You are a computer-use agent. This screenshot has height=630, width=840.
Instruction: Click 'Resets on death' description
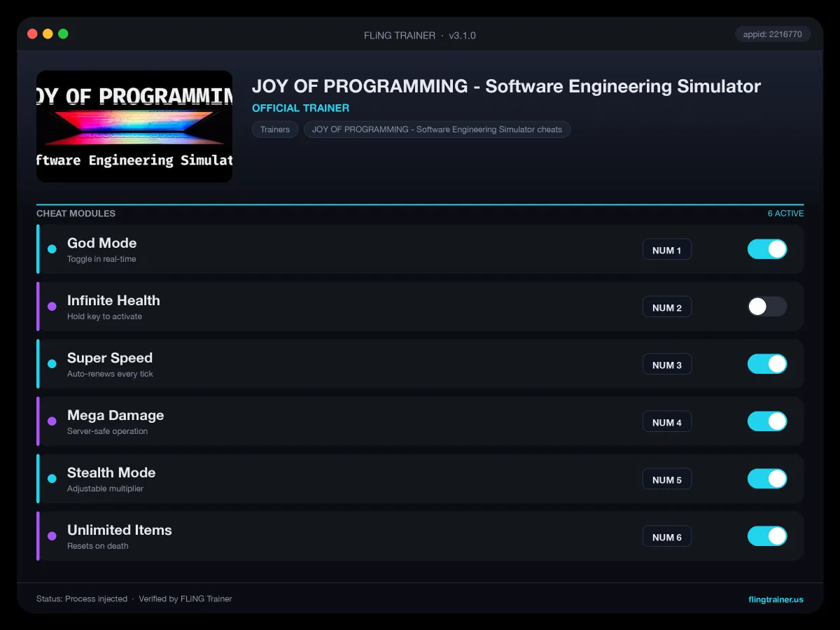[97, 546]
